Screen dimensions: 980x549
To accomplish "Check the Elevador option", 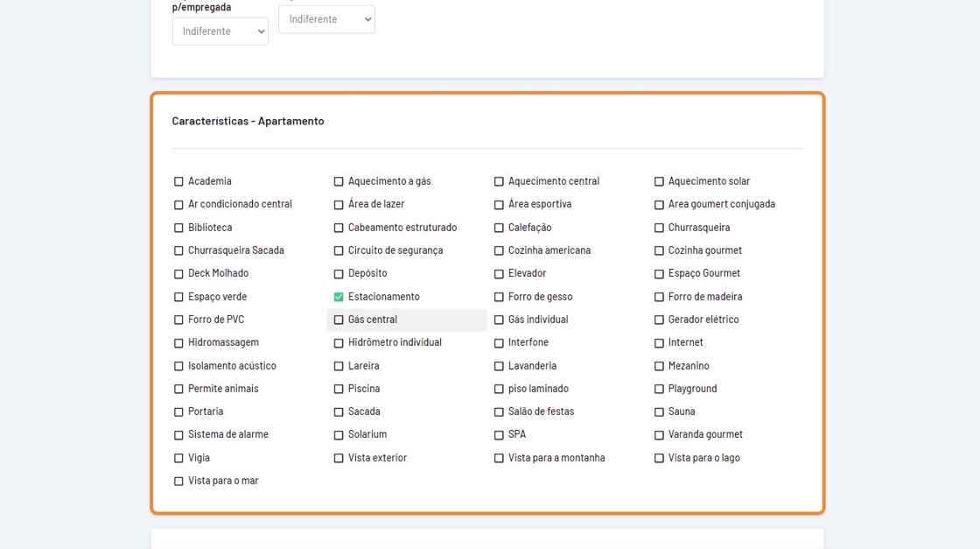I will 499,273.
